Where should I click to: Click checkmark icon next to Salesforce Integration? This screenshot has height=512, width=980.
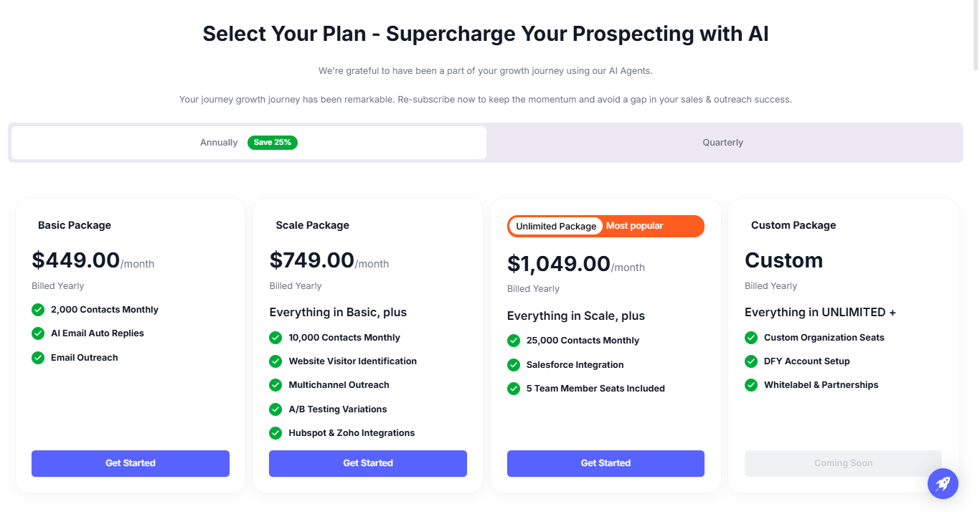click(514, 365)
